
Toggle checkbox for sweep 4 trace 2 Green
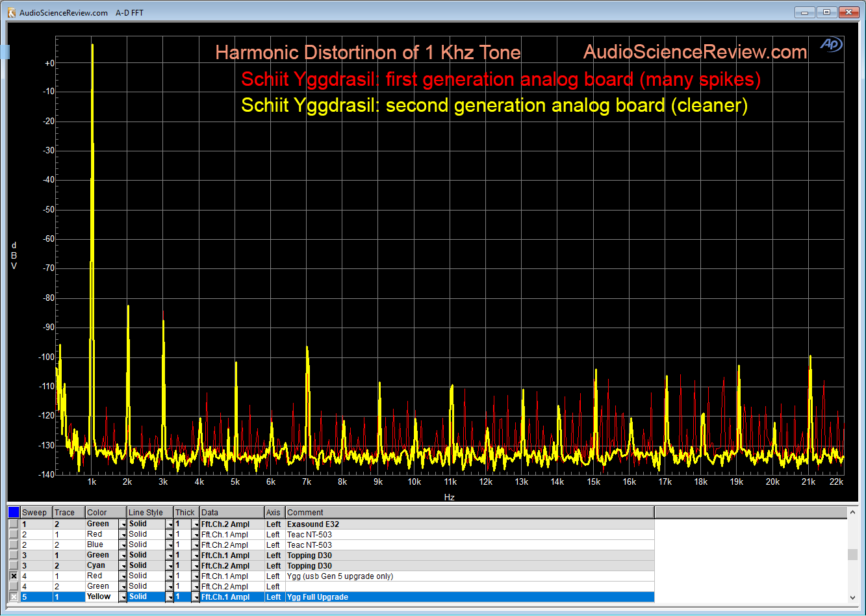(x=14, y=586)
